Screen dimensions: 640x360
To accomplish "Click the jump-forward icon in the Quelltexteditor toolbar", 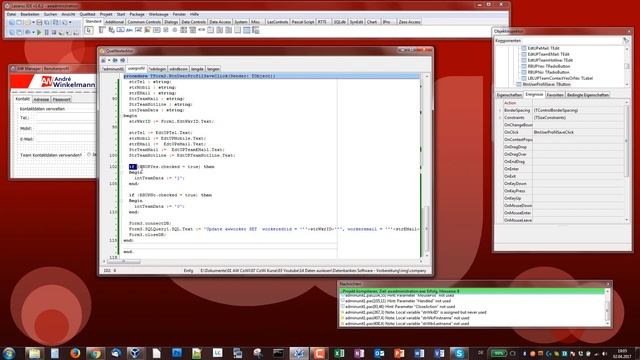I will (x=122, y=60).
